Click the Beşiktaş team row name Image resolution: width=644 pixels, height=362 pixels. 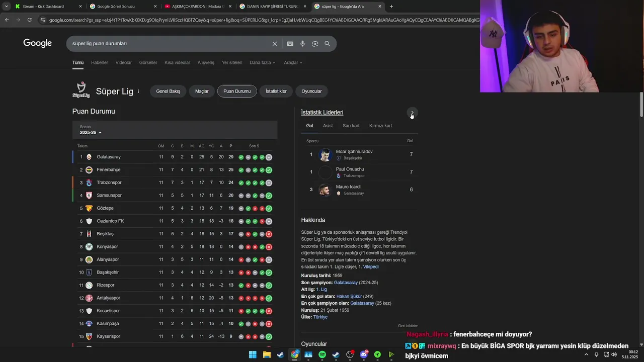pos(105,234)
